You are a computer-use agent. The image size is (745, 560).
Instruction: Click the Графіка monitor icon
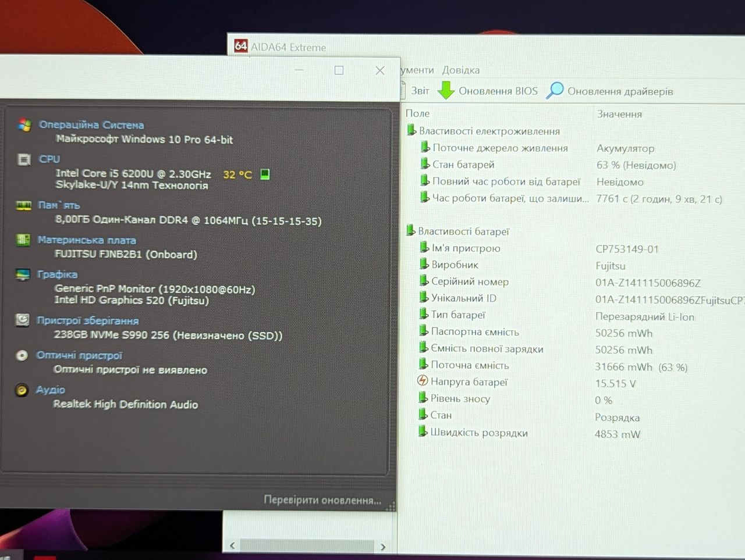(x=23, y=274)
